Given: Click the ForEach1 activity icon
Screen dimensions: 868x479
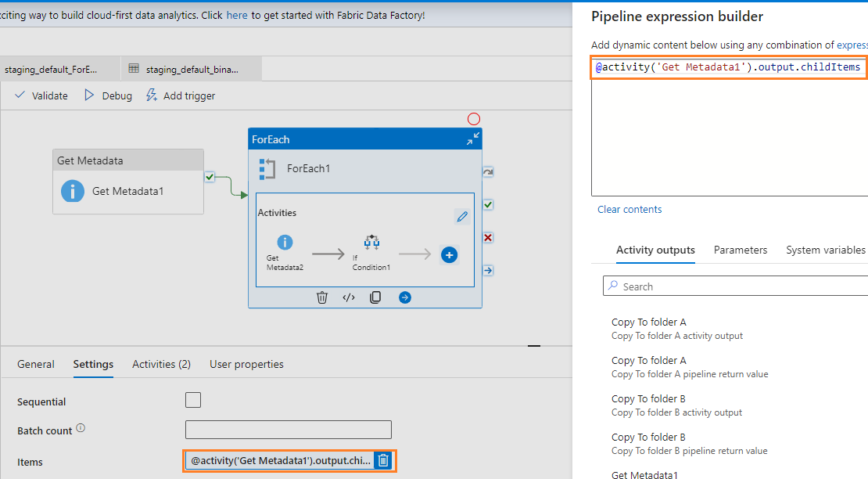Looking at the screenshot, I should [x=267, y=169].
